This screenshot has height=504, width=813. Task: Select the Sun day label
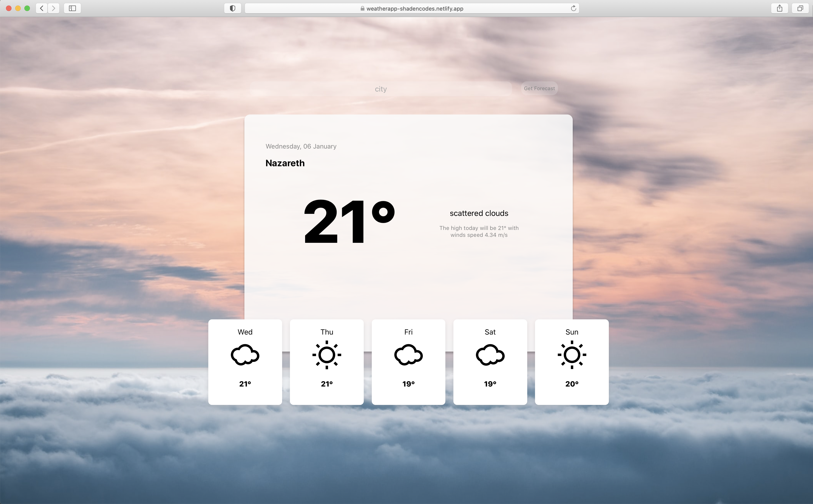coord(572,332)
